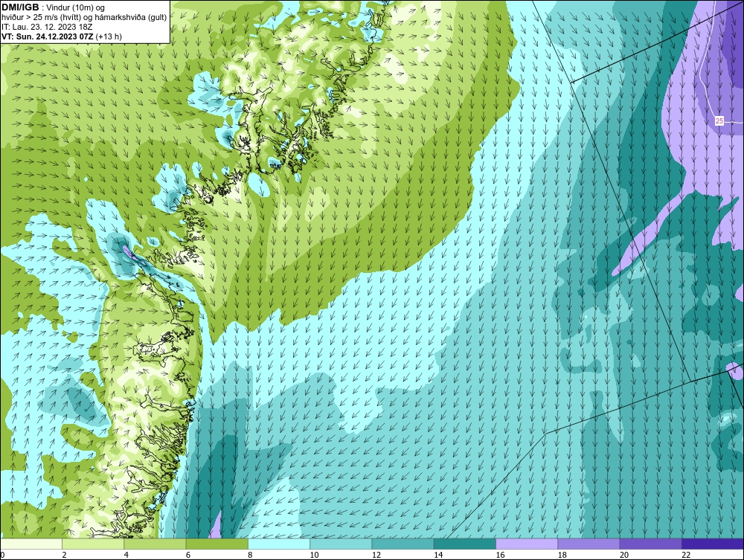Click the "10" scale label

click(x=314, y=555)
